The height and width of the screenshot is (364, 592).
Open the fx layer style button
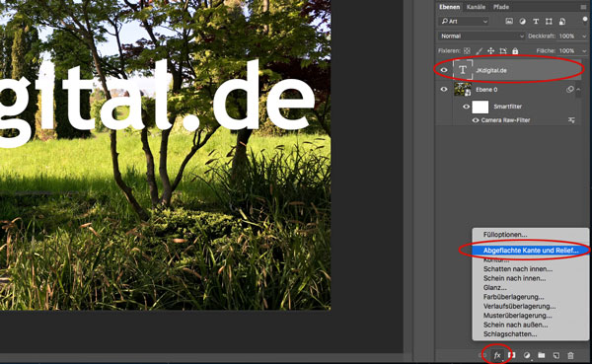(x=497, y=355)
